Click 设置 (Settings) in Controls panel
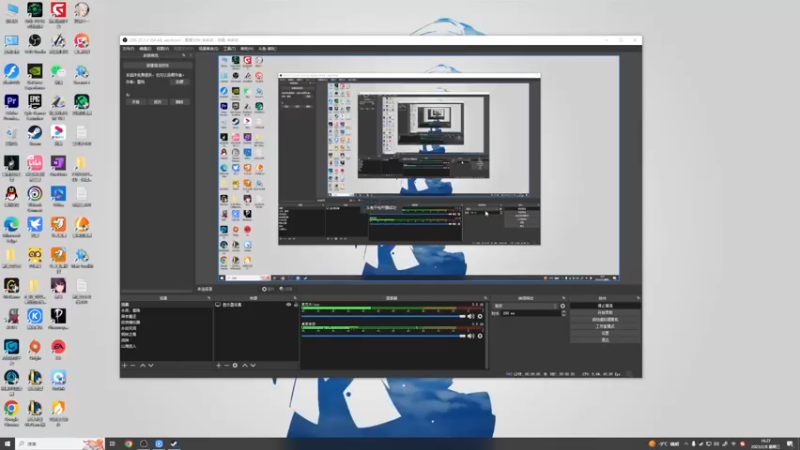This screenshot has height=450, width=800. click(x=605, y=333)
